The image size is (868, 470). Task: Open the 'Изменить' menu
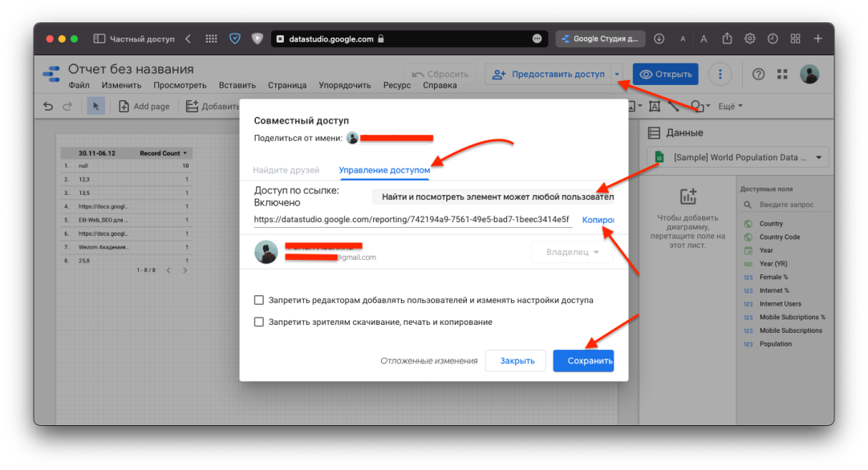pos(121,85)
